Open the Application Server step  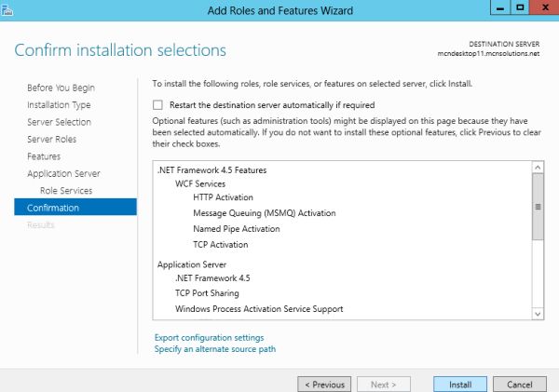[63, 173]
